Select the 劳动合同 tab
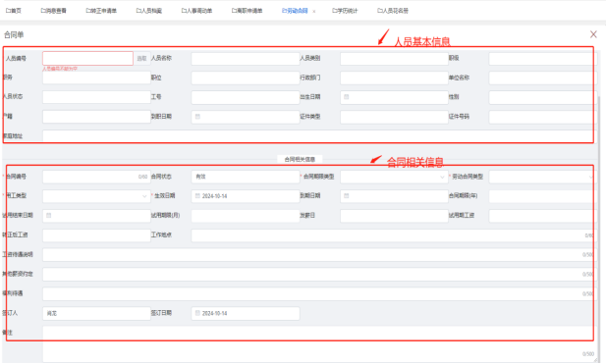The height and width of the screenshot is (364, 606). 295,11
